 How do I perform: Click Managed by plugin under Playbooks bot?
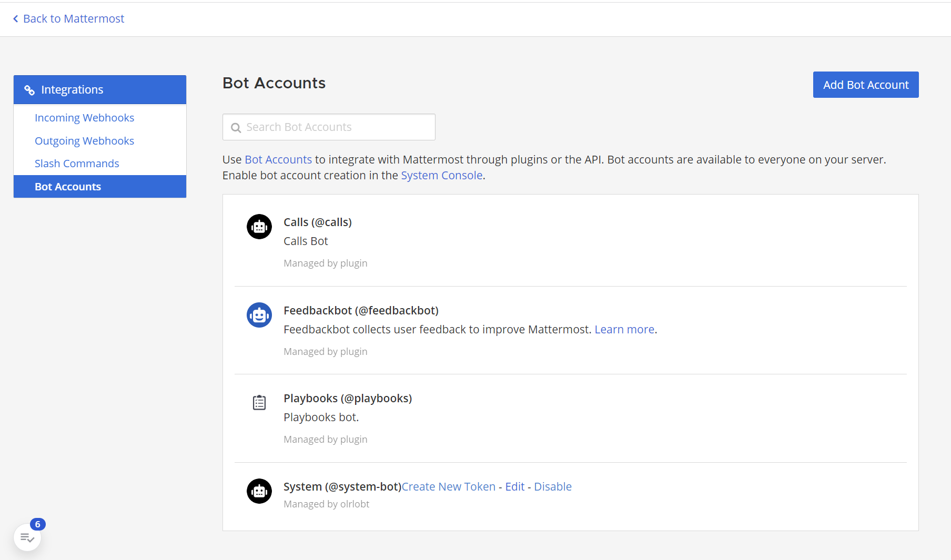[x=326, y=440]
